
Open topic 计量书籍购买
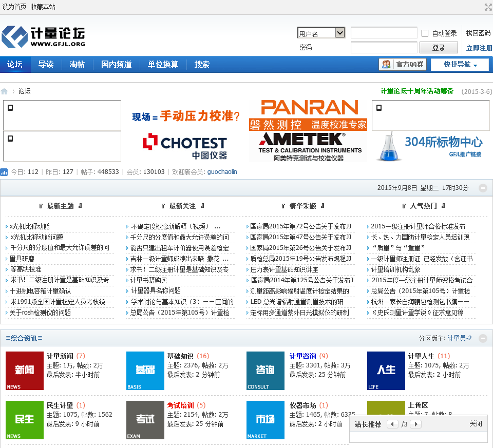[149, 280]
